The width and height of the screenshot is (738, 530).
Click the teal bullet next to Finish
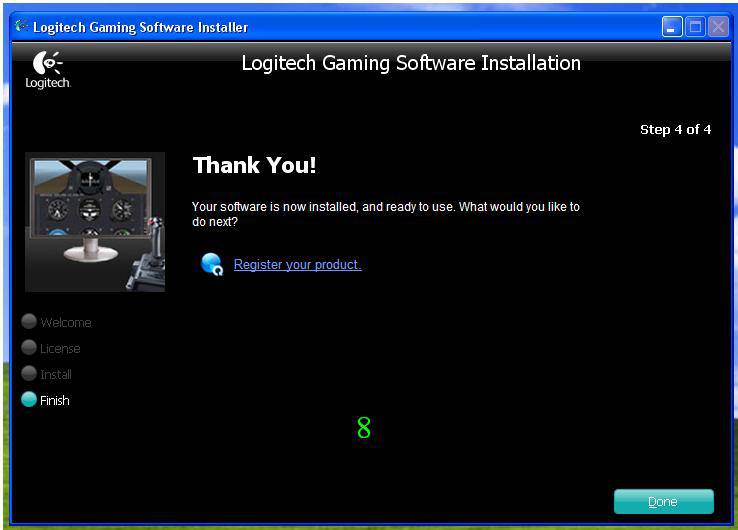coord(29,399)
